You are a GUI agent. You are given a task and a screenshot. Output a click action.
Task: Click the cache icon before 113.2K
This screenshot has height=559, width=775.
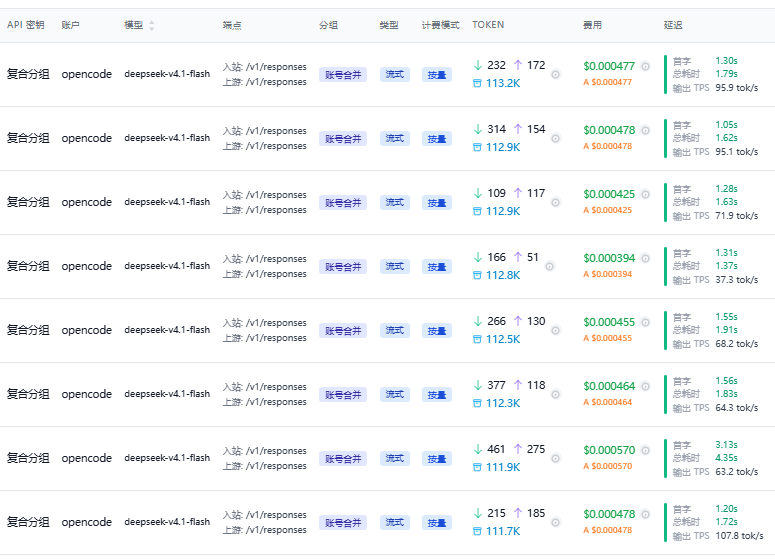pos(477,84)
